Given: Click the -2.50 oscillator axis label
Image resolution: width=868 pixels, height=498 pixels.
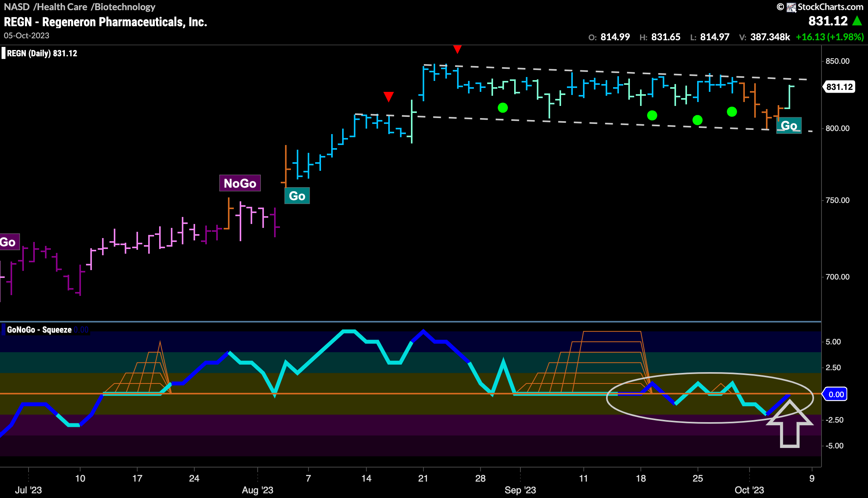Looking at the screenshot, I should 834,420.
